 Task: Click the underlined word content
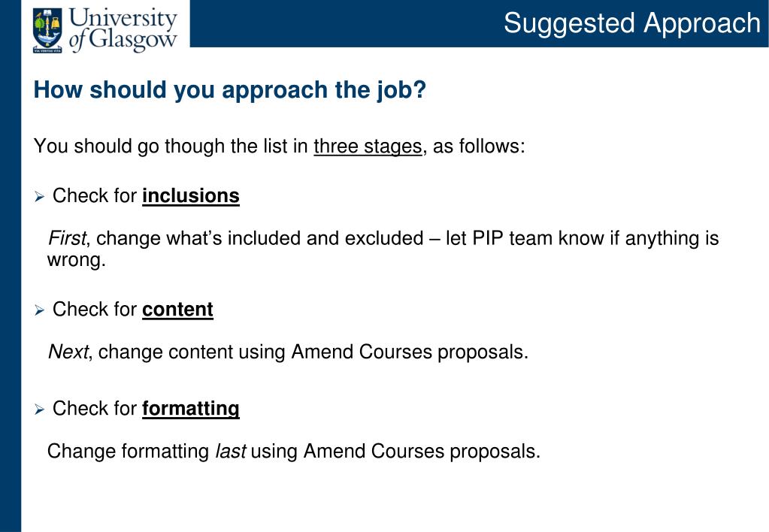[x=177, y=310]
